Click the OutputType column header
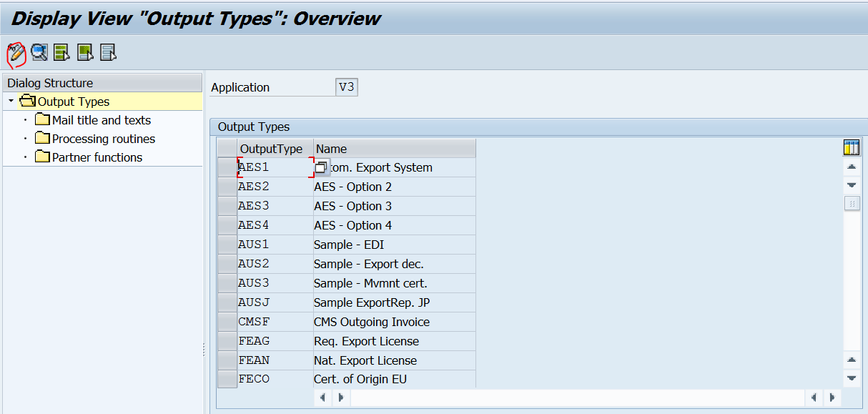This screenshot has height=414, width=868. (x=272, y=147)
